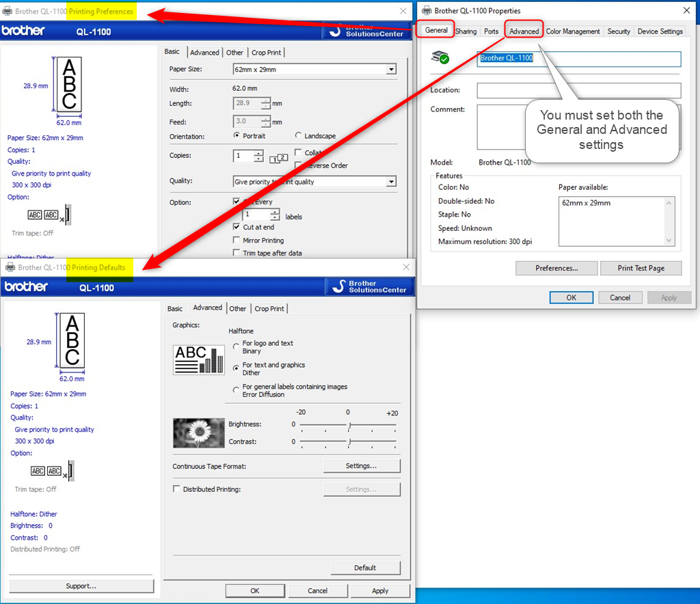Image resolution: width=700 pixels, height=604 pixels.
Task: Click the printer icon in the Printing Preferences title bar
Action: [x=7, y=11]
